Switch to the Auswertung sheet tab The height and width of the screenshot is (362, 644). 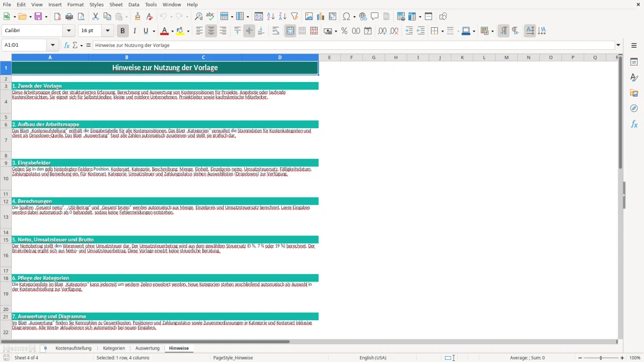tap(148, 349)
